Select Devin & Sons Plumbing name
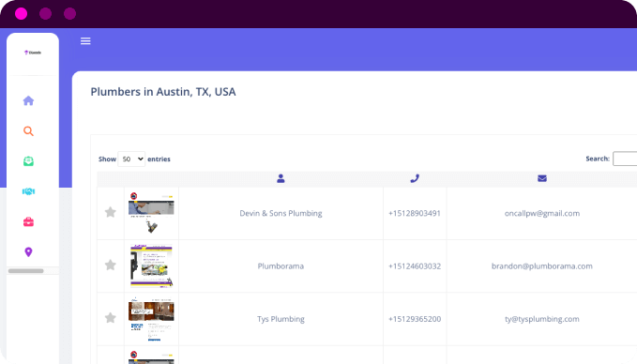The image size is (637, 364). (x=281, y=213)
